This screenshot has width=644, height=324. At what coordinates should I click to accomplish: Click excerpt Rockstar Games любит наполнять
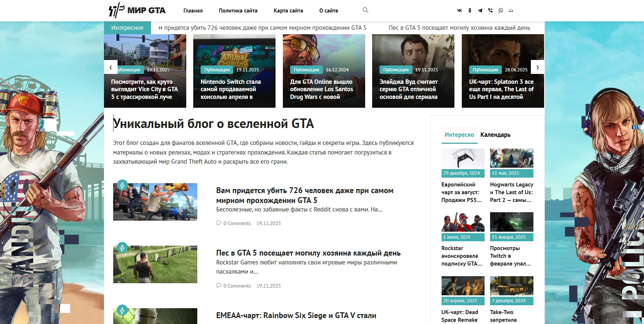(307, 267)
